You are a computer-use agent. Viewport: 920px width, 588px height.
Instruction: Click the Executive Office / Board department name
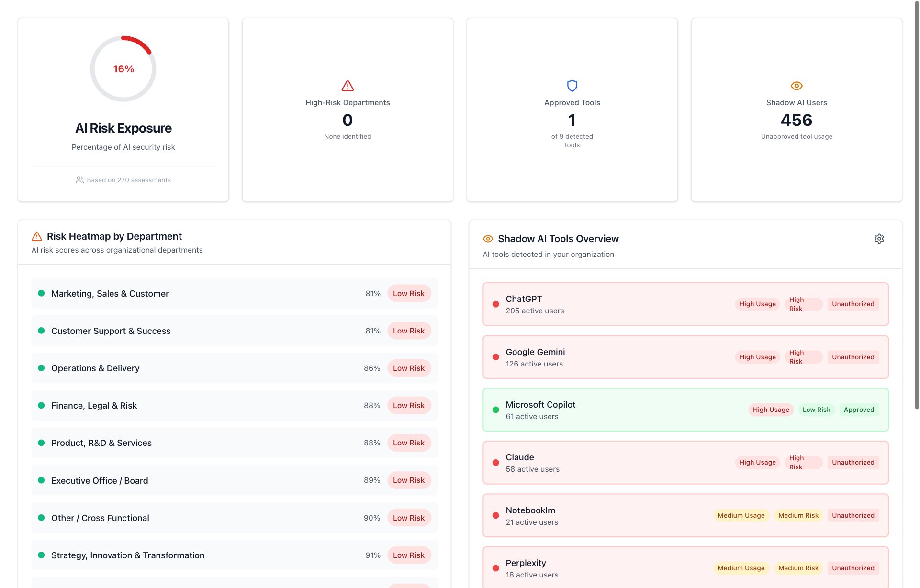tap(100, 480)
